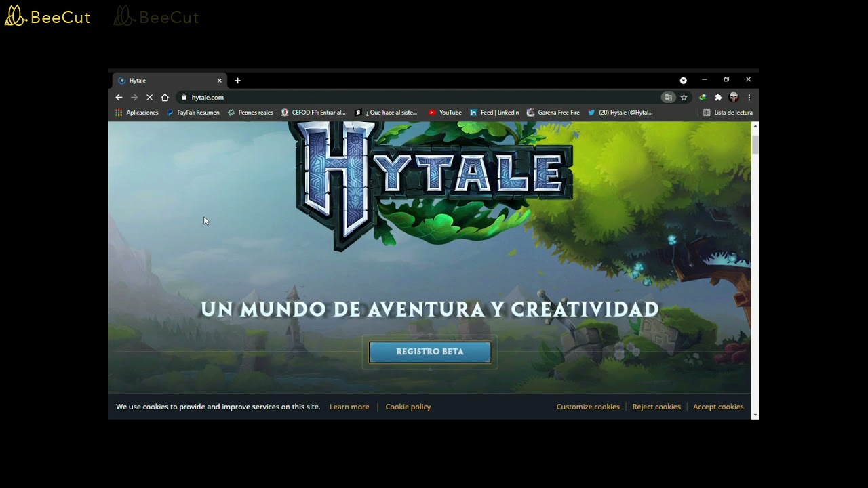Click Customize cookies
Image resolution: width=868 pixels, height=488 pixels.
coord(588,407)
